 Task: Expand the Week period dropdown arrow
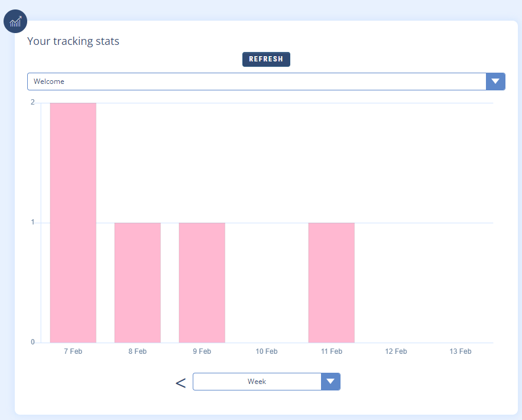pos(330,382)
